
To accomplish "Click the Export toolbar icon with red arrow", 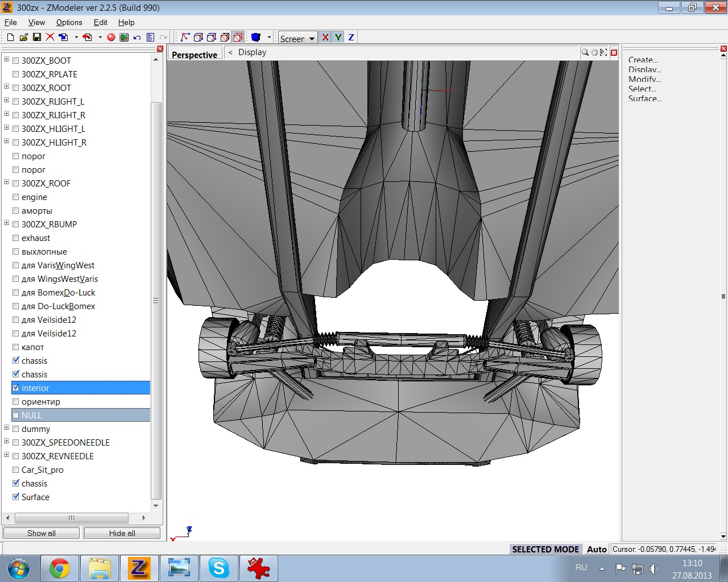I will [x=87, y=37].
